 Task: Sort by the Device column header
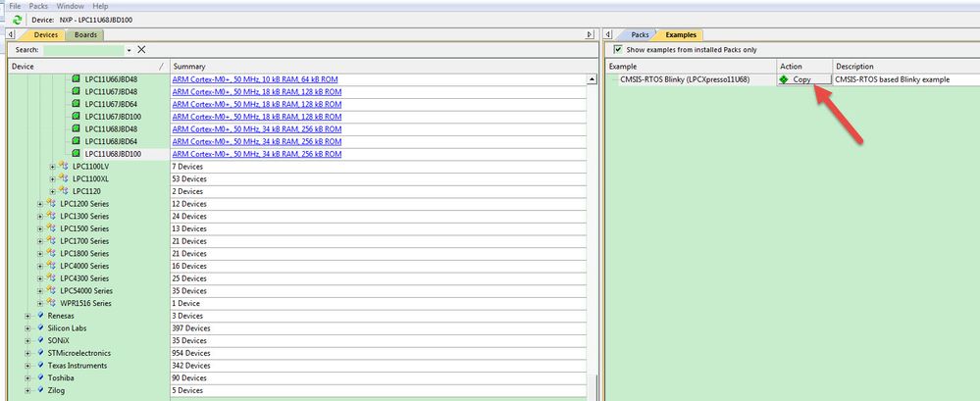click(x=89, y=67)
